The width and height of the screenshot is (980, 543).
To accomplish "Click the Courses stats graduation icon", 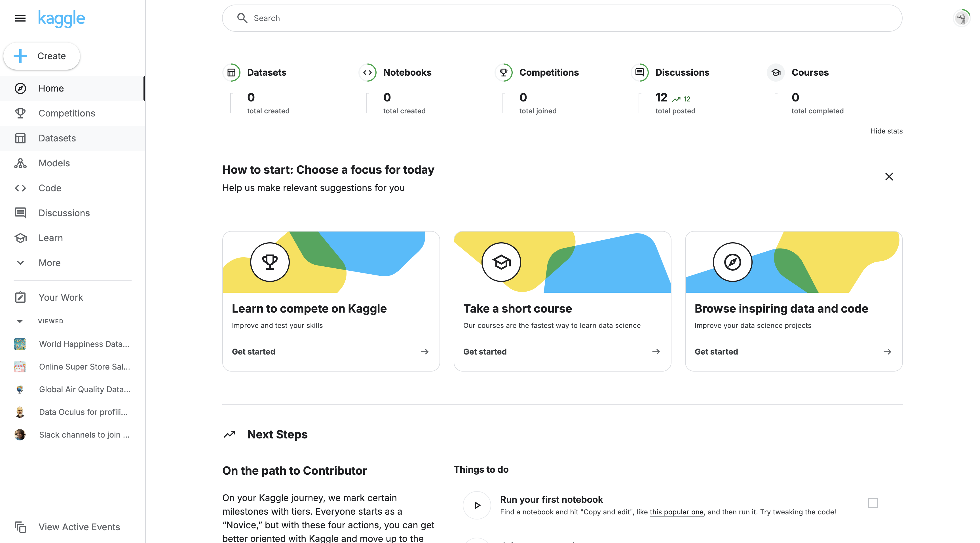I will [776, 73].
